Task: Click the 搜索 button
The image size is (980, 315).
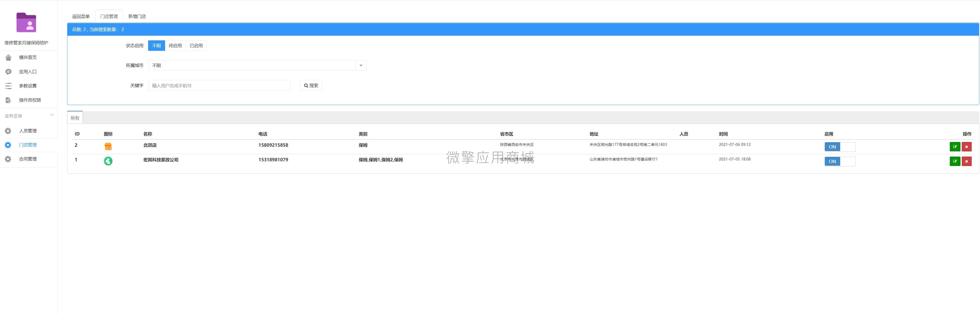Action: [311, 85]
